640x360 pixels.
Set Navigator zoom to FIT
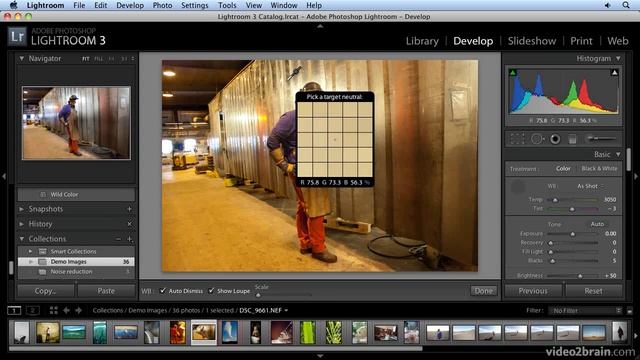click(x=86, y=59)
